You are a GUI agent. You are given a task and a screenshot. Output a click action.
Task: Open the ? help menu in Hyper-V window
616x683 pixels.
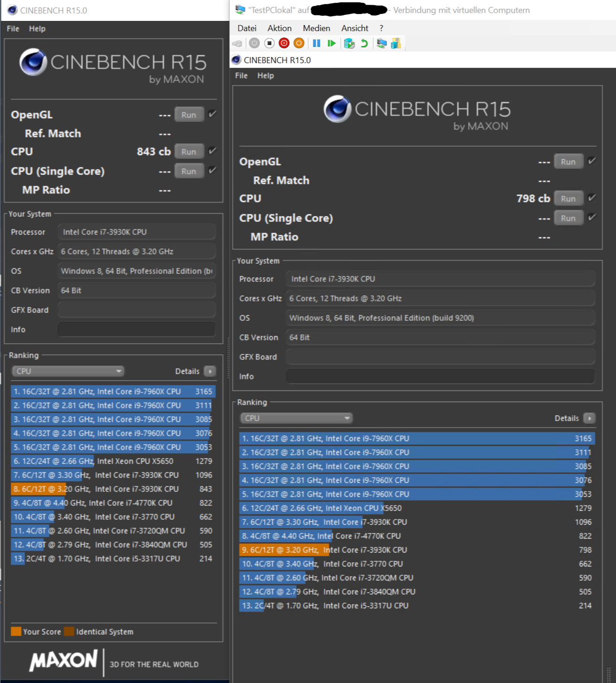pos(381,28)
